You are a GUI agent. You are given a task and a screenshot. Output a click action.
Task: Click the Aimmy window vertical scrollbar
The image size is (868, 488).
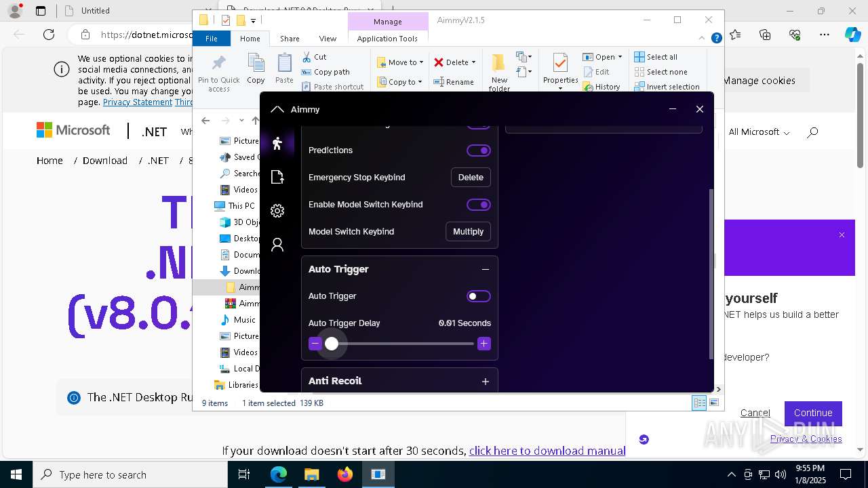[x=711, y=274]
